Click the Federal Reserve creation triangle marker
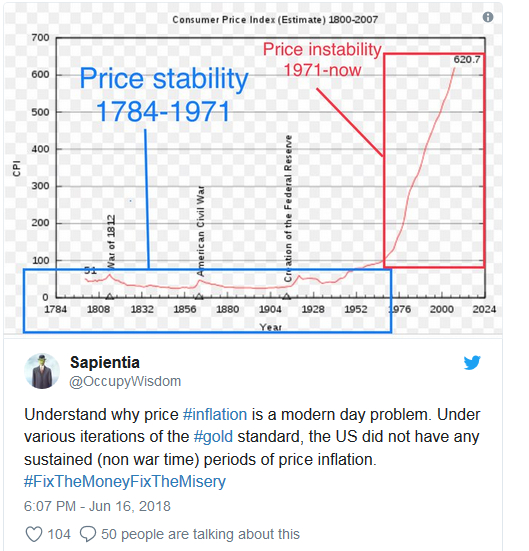 pyautogui.click(x=287, y=297)
